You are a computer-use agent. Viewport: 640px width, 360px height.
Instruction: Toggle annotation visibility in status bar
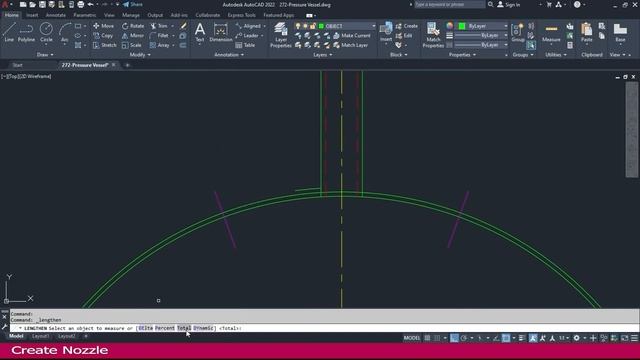(x=533, y=338)
